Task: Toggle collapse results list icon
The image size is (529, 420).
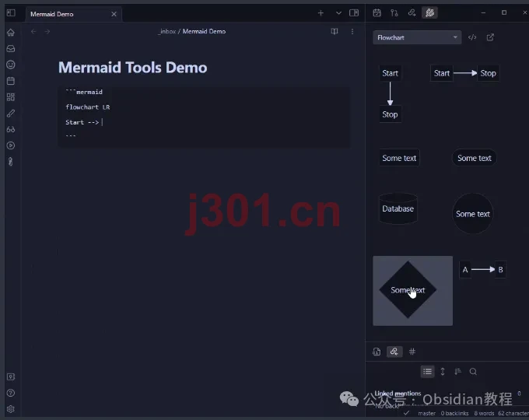Action: pyautogui.click(x=427, y=372)
